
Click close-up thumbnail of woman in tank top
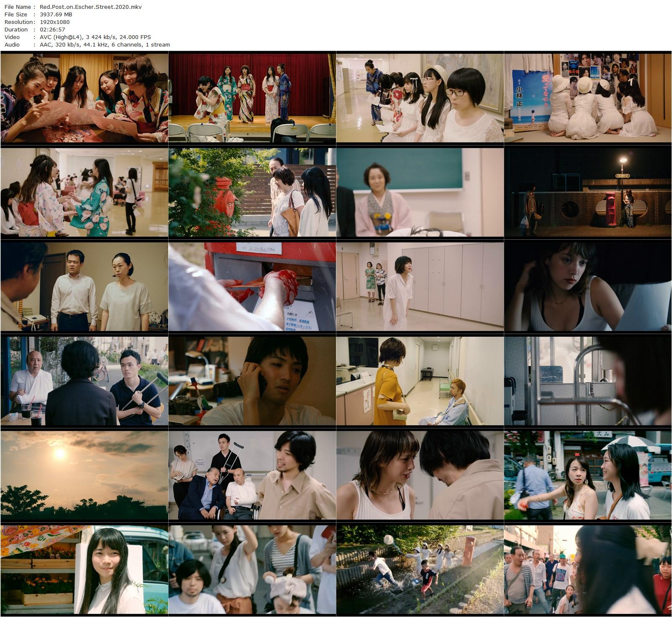pyautogui.click(x=588, y=287)
